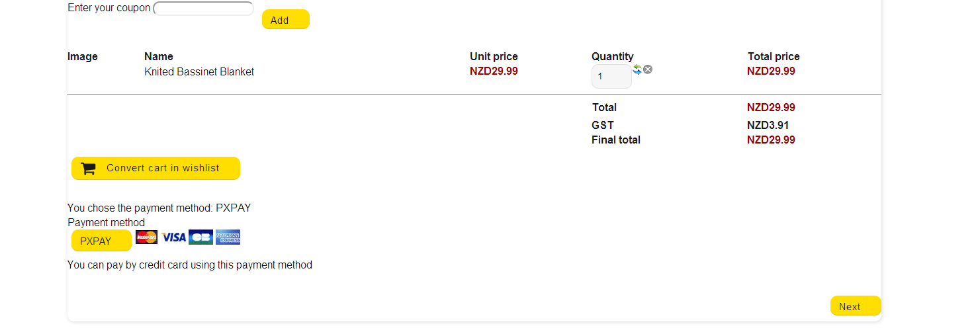980x332 pixels.
Task: Click the refresh quantity arrows icon
Action: [637, 69]
